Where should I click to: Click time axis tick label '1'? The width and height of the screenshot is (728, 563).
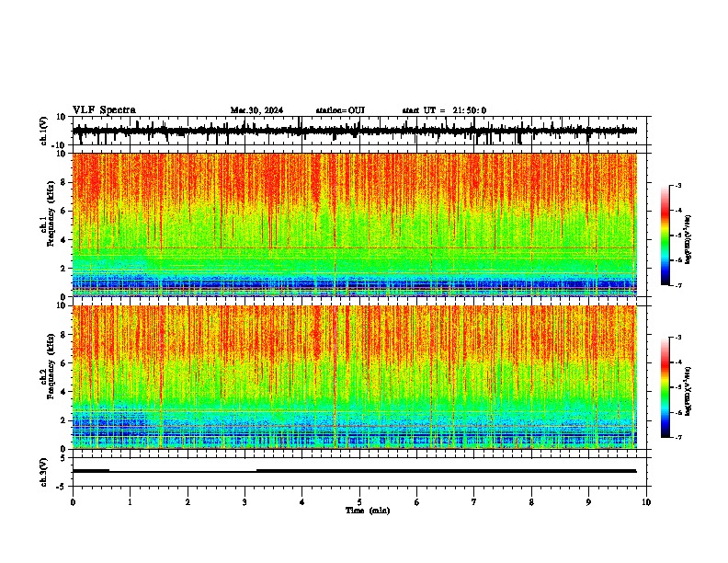(x=130, y=502)
